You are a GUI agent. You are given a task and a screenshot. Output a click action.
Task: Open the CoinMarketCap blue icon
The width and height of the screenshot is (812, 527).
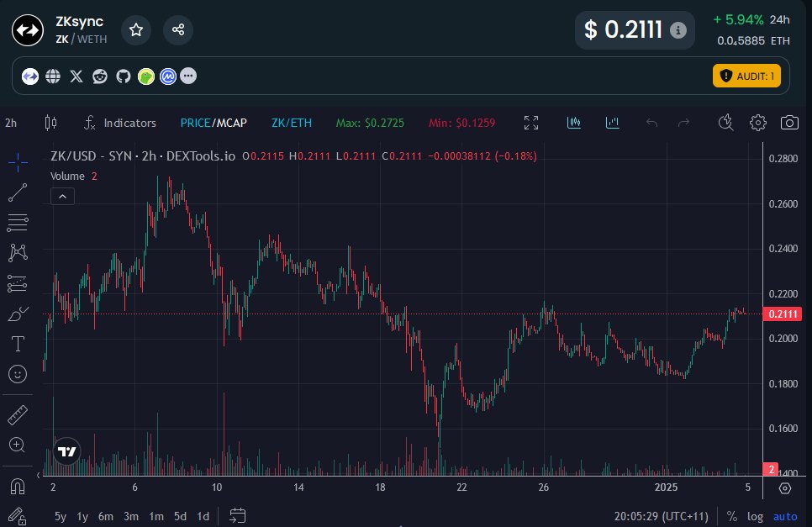click(168, 76)
